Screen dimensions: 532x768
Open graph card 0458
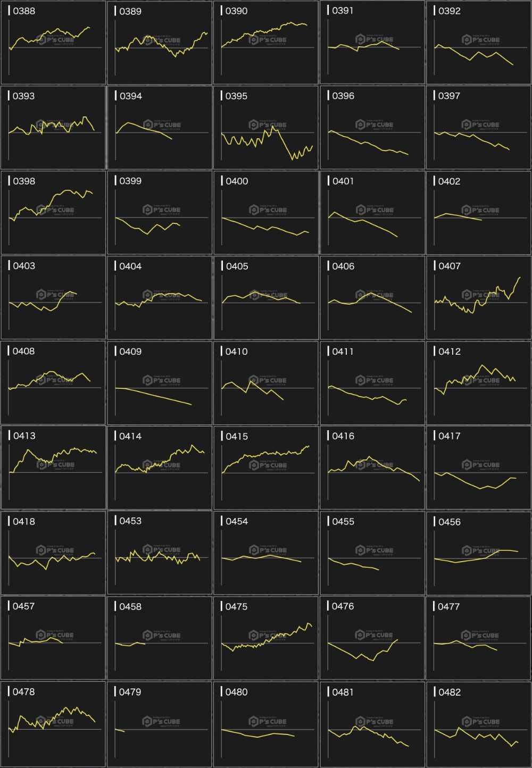[160, 638]
